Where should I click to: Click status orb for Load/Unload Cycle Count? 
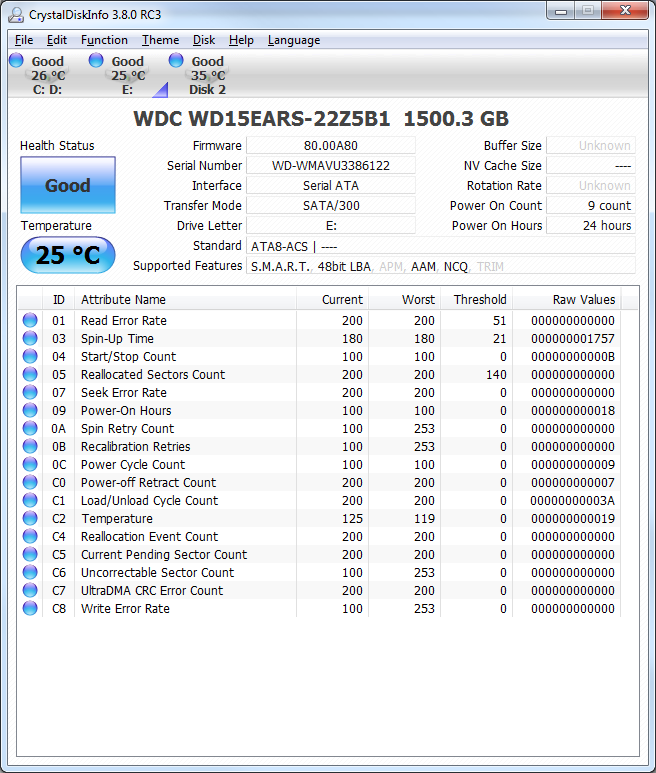30,500
